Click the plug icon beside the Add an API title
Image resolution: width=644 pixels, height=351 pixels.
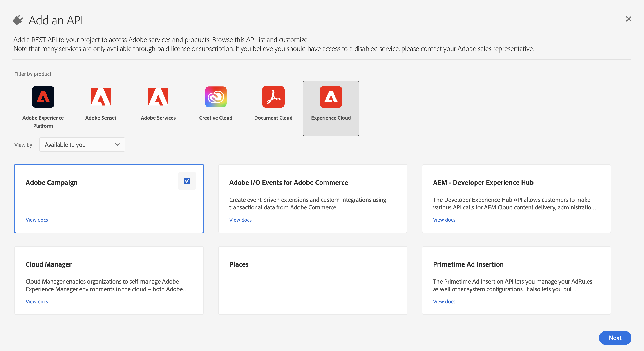(18, 20)
